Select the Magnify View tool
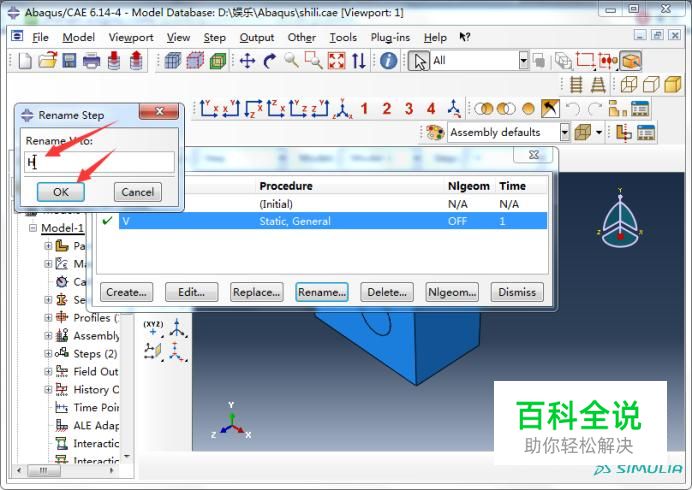Screen dimensions: 692x490 click(291, 60)
